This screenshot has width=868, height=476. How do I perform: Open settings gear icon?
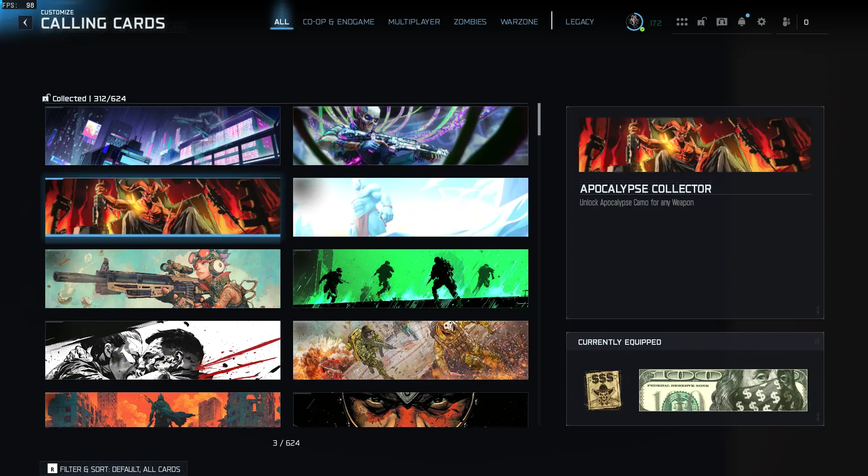[761, 22]
